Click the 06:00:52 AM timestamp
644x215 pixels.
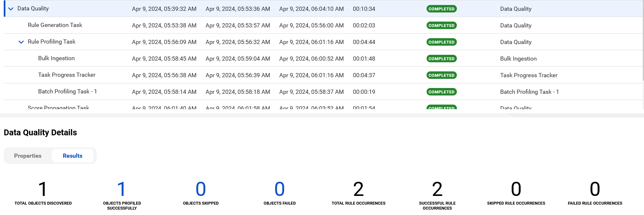(x=311, y=59)
